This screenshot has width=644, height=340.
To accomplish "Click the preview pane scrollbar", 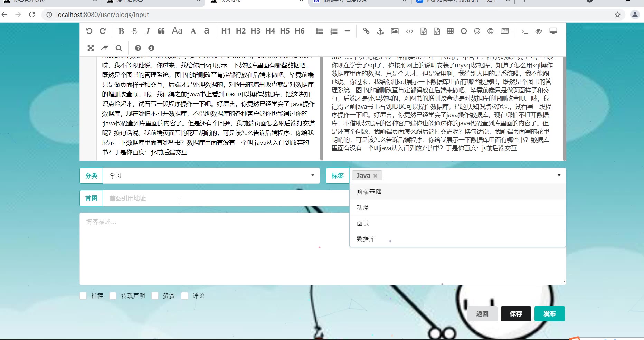I will coord(564,108).
